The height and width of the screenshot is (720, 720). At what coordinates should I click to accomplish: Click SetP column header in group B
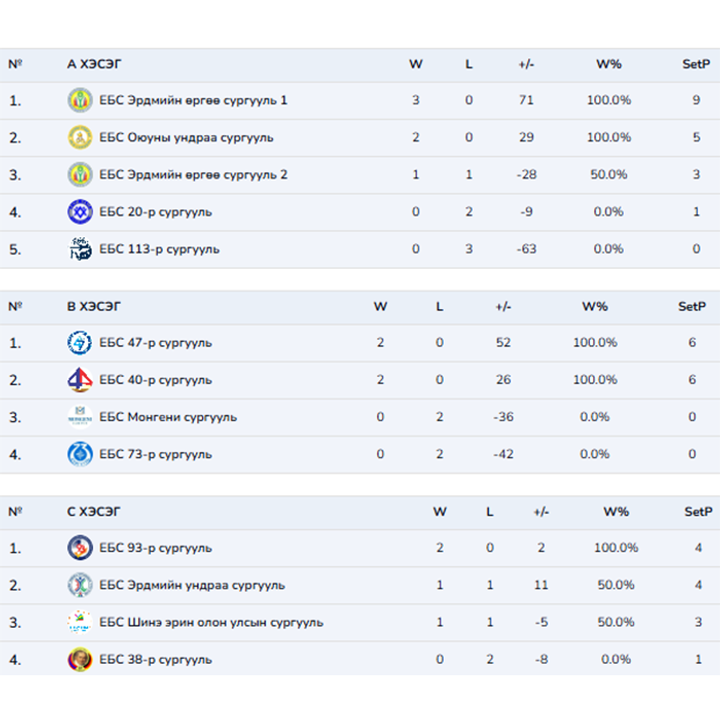click(x=692, y=306)
